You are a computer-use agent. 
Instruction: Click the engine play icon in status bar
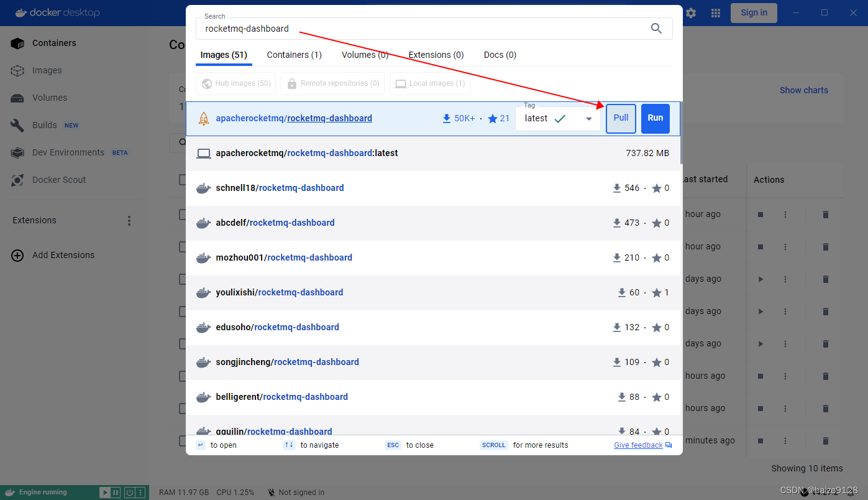pyautogui.click(x=105, y=493)
